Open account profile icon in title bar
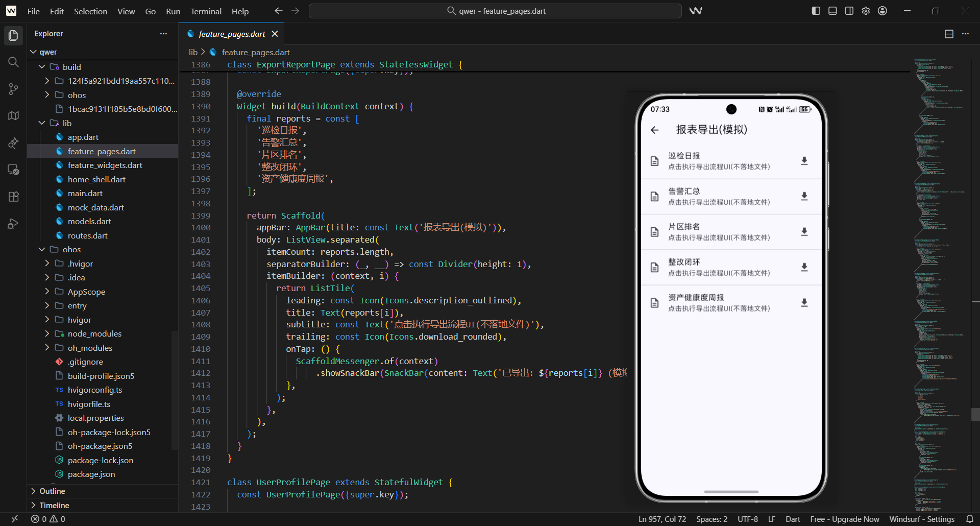Screen dimensions: 980x526 click(x=883, y=11)
